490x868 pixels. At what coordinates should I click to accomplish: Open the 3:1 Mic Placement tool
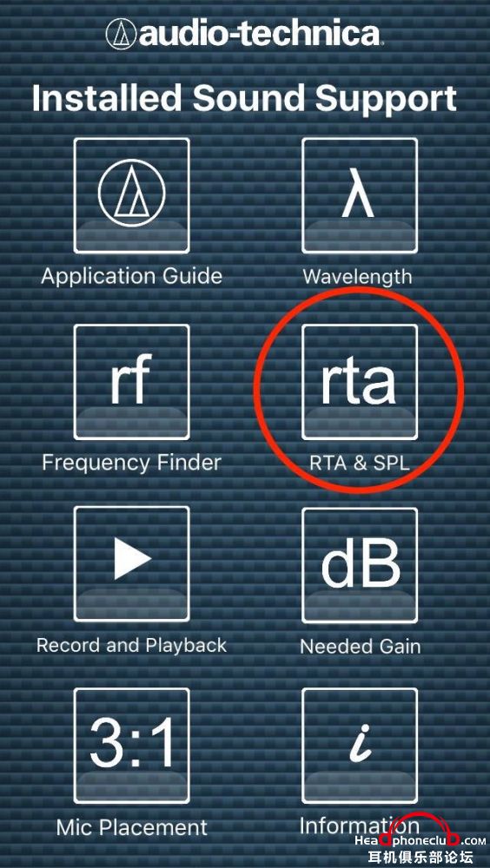(132, 746)
